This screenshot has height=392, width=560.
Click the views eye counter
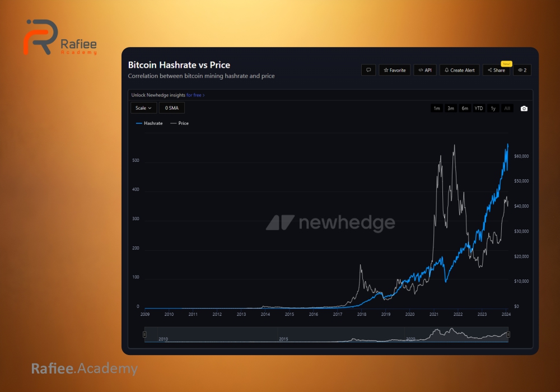click(x=522, y=70)
